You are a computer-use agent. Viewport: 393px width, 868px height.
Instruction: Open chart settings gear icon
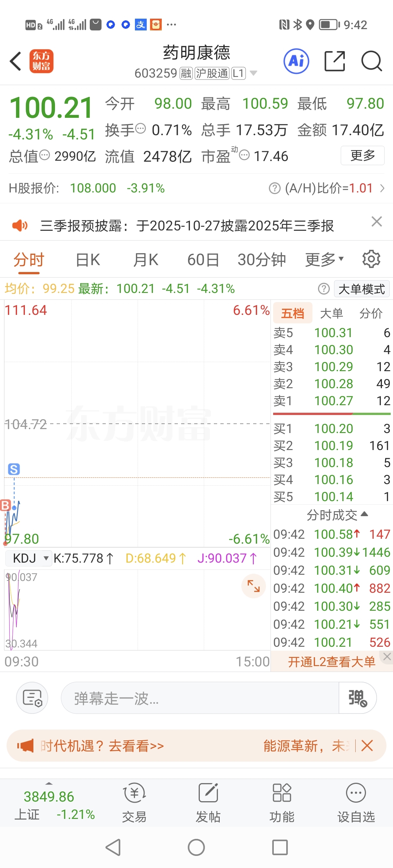click(x=371, y=259)
